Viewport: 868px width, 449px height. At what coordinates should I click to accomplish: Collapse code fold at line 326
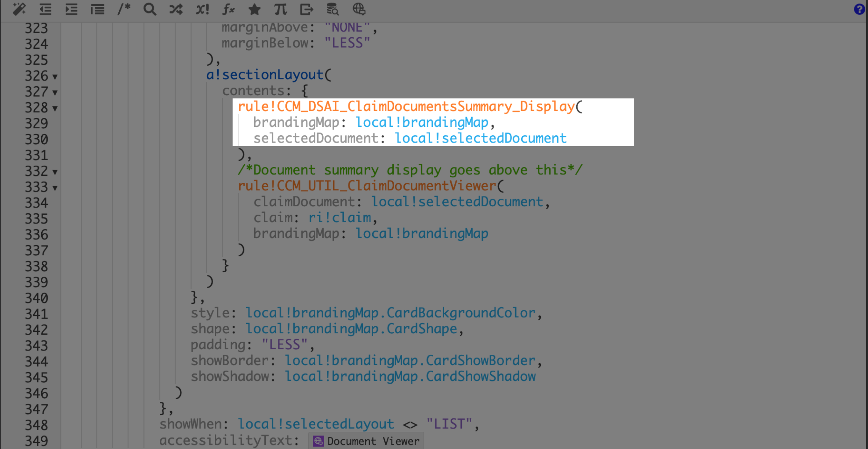click(55, 77)
